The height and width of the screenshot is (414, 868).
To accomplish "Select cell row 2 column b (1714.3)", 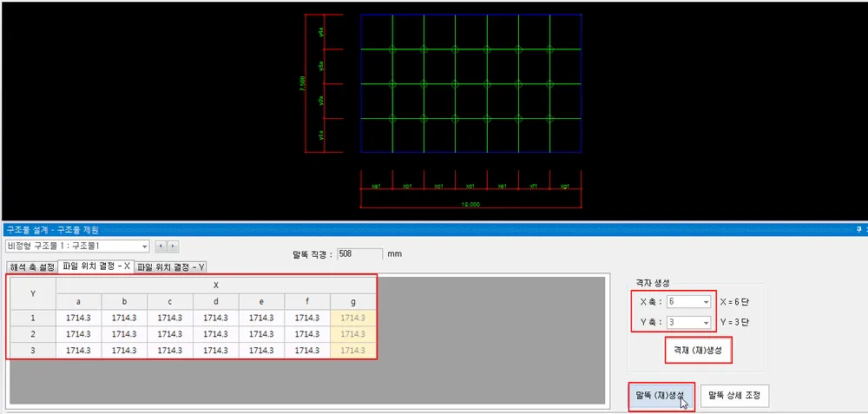I will pyautogui.click(x=124, y=334).
